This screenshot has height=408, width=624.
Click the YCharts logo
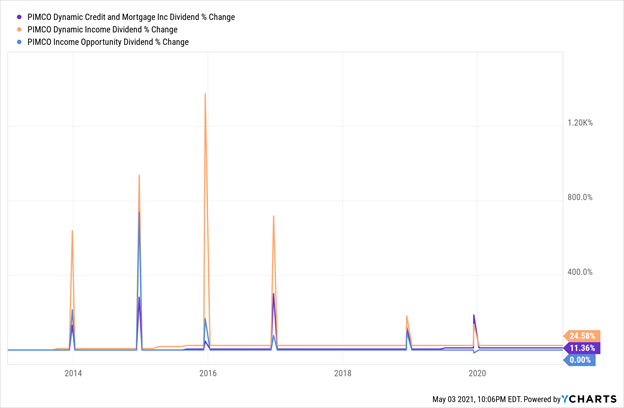pos(589,399)
